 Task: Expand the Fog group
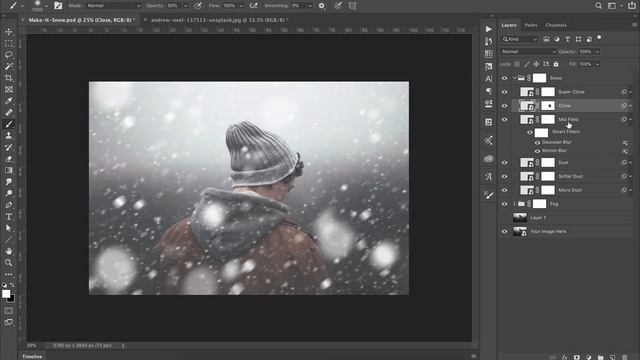514,204
